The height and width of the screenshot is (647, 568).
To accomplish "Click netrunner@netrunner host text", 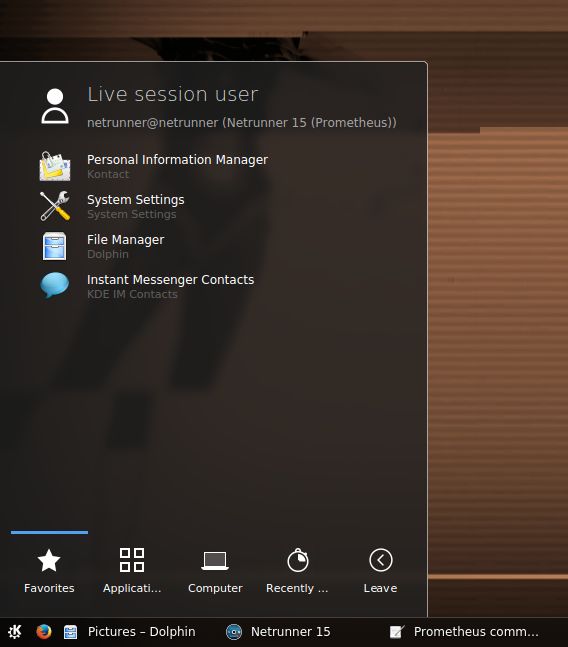I will (x=242, y=123).
